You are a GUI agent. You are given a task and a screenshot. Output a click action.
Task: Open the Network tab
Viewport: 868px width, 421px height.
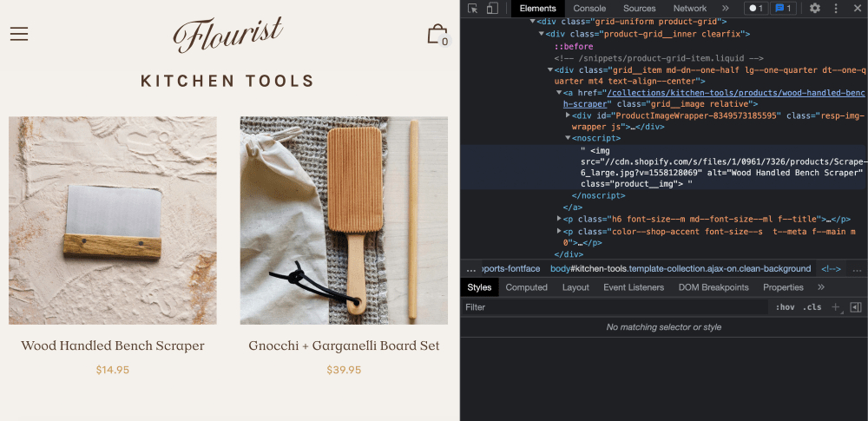pyautogui.click(x=690, y=9)
